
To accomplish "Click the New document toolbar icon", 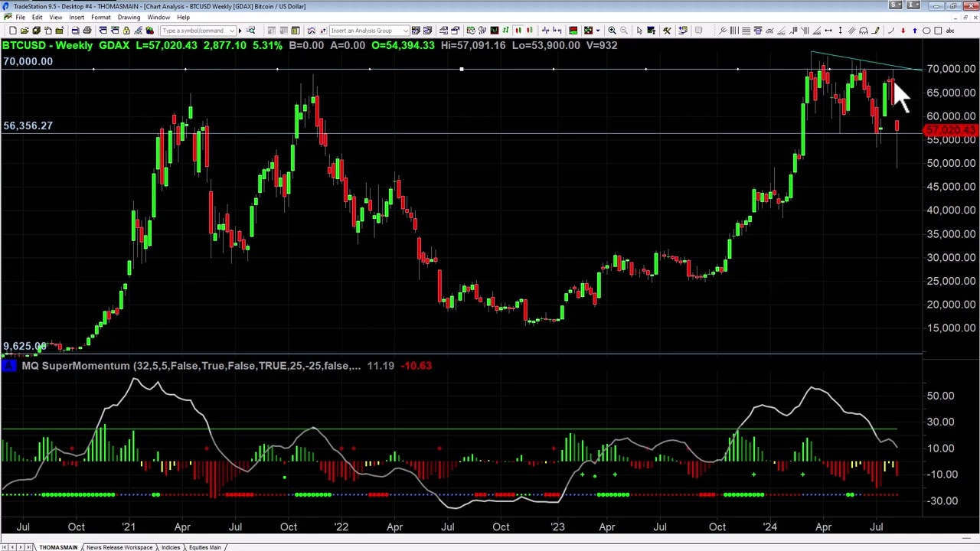I will 13,31.
